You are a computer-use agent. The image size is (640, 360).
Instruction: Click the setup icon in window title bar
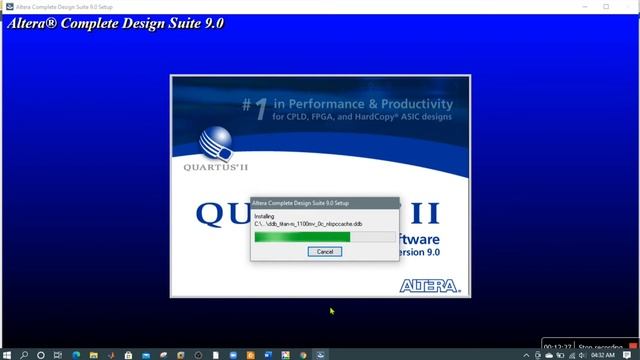[x=9, y=7]
